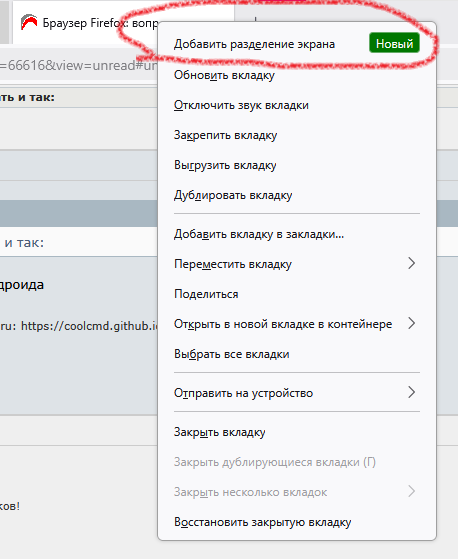
Task: Choose "Дублировать вкладку"
Action: point(297,195)
